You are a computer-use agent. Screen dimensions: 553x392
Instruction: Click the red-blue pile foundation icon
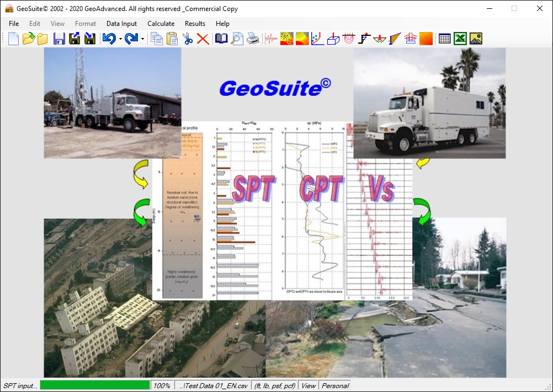(411, 39)
